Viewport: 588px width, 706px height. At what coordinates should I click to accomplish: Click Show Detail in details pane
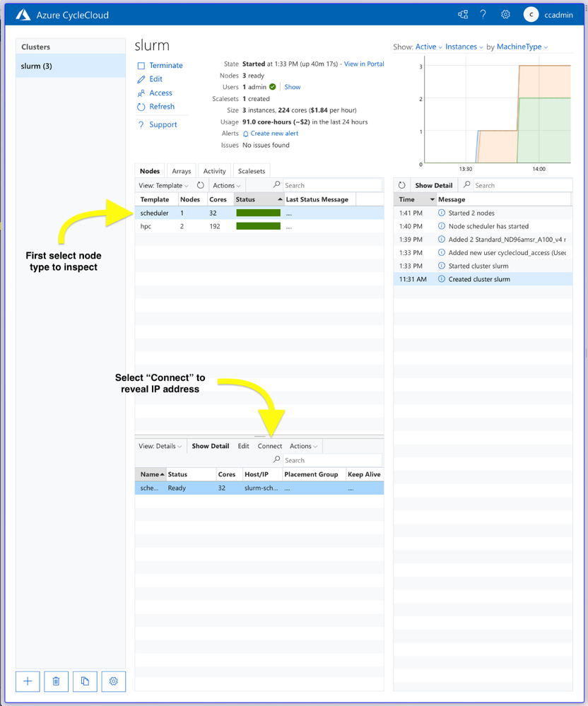pyautogui.click(x=211, y=446)
